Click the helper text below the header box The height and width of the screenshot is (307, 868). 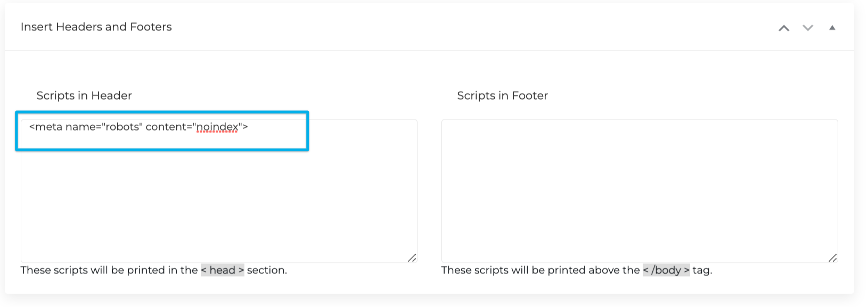click(154, 270)
